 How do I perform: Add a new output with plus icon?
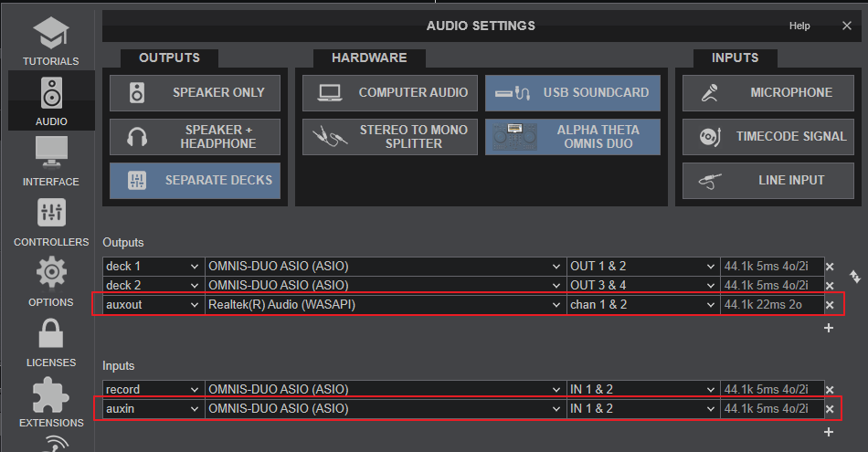829,328
